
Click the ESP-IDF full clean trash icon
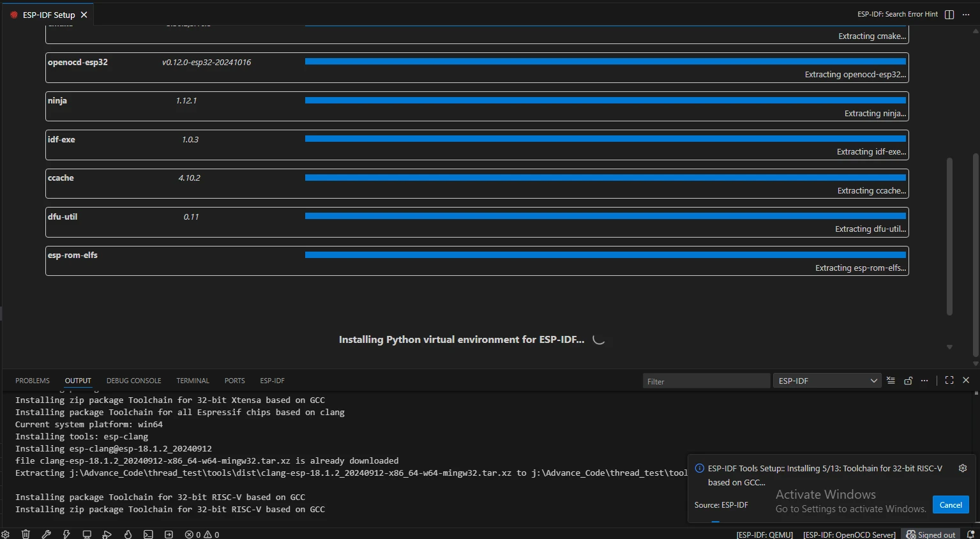26,535
